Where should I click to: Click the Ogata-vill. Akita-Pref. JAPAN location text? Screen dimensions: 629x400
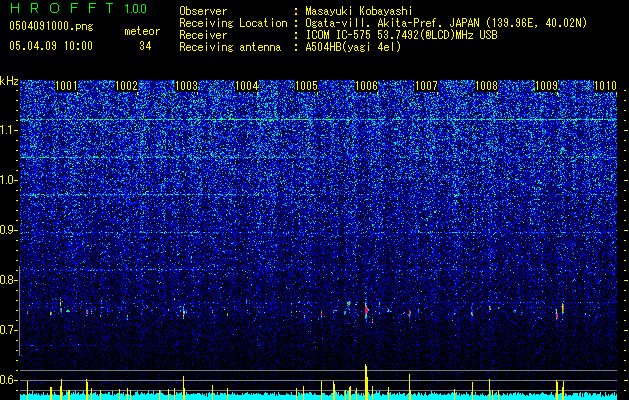pyautogui.click(x=446, y=23)
